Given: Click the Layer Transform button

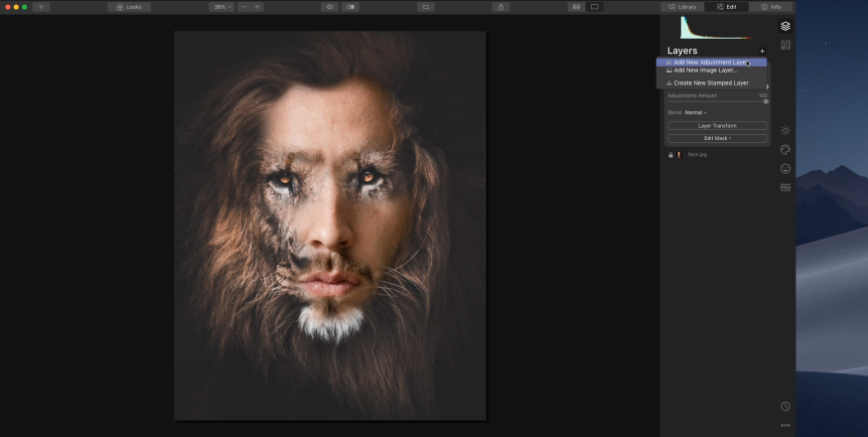Looking at the screenshot, I should coord(716,126).
